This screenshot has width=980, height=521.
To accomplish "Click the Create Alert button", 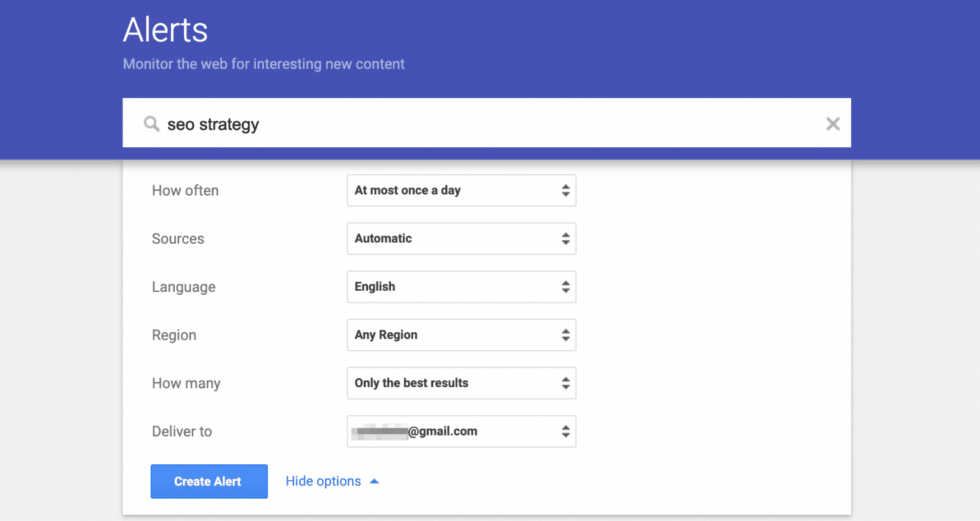I will (x=209, y=481).
